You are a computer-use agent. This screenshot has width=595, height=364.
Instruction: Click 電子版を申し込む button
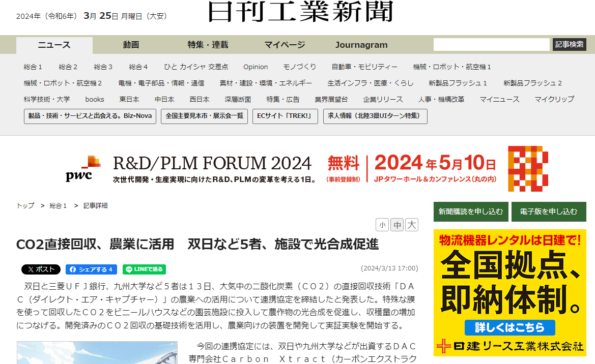[549, 211]
